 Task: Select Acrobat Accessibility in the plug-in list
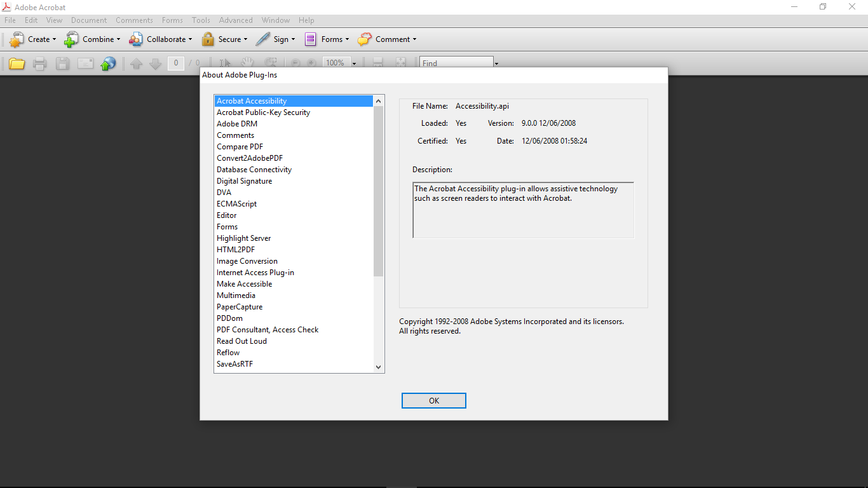(x=294, y=101)
